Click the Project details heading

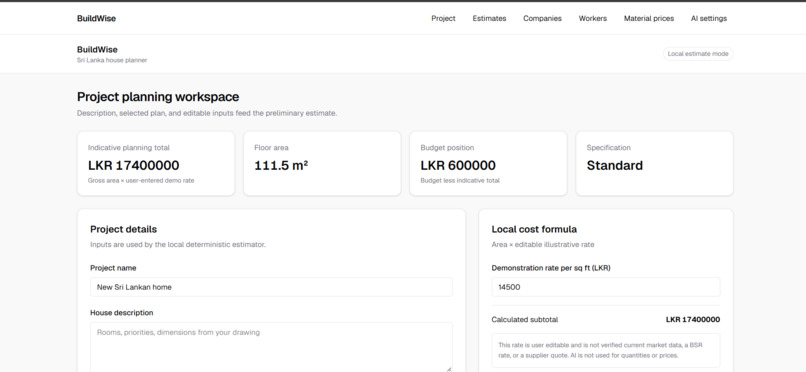[x=123, y=229]
